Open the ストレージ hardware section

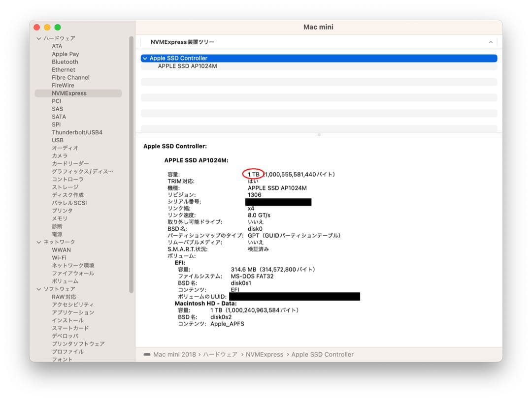click(x=65, y=187)
